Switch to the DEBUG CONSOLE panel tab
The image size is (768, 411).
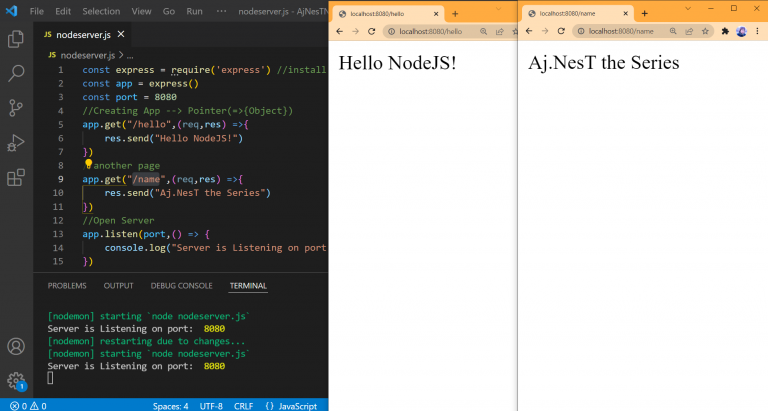click(x=181, y=286)
